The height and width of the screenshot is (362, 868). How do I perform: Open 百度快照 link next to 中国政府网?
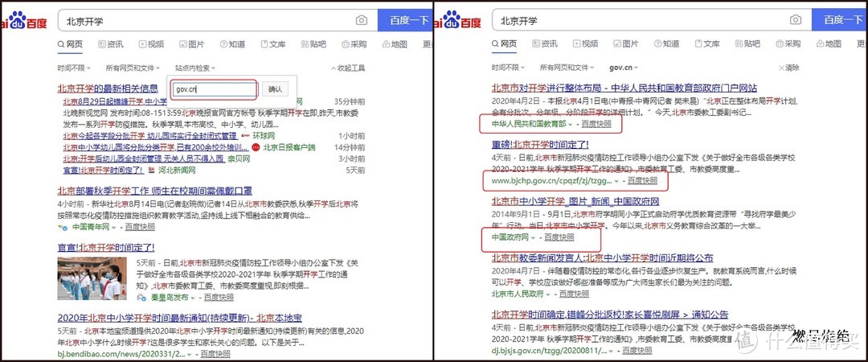click(x=559, y=238)
